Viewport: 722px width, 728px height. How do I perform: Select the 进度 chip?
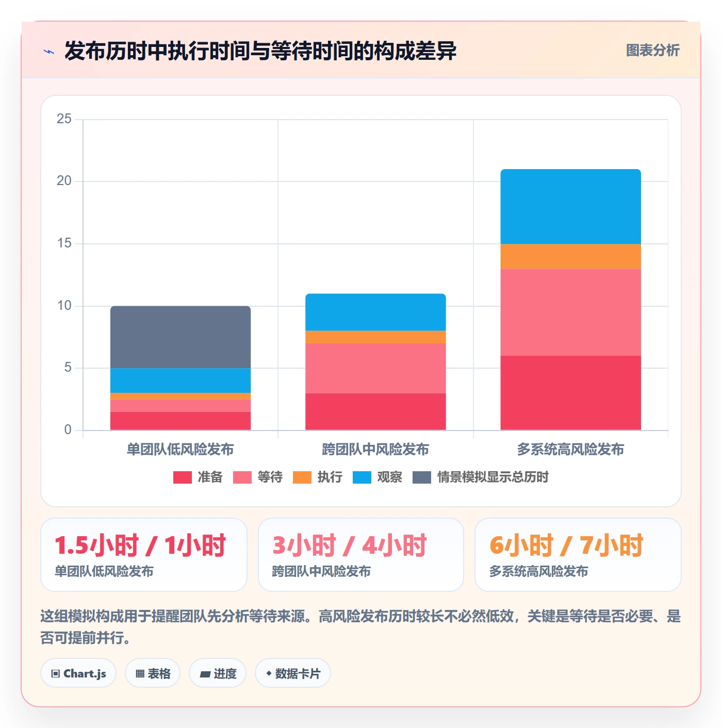click(218, 673)
